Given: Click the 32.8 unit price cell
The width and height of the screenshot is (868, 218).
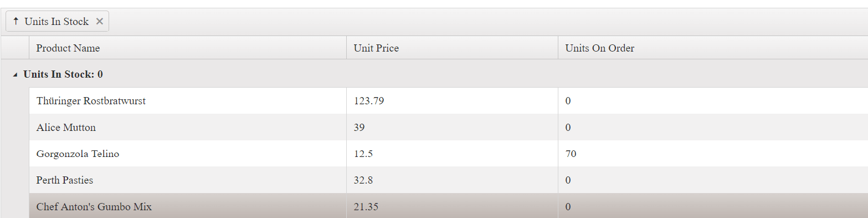Looking at the screenshot, I should click(452, 180).
